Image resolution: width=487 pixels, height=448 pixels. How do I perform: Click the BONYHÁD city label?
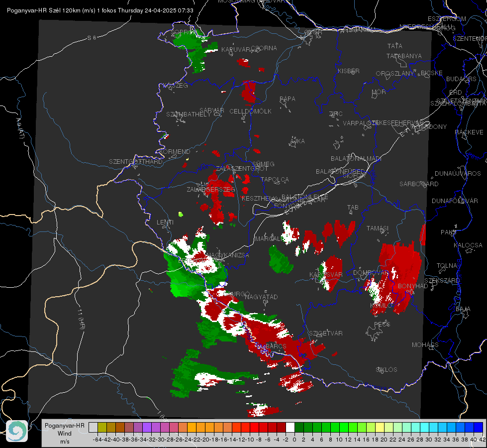[x=413, y=286]
